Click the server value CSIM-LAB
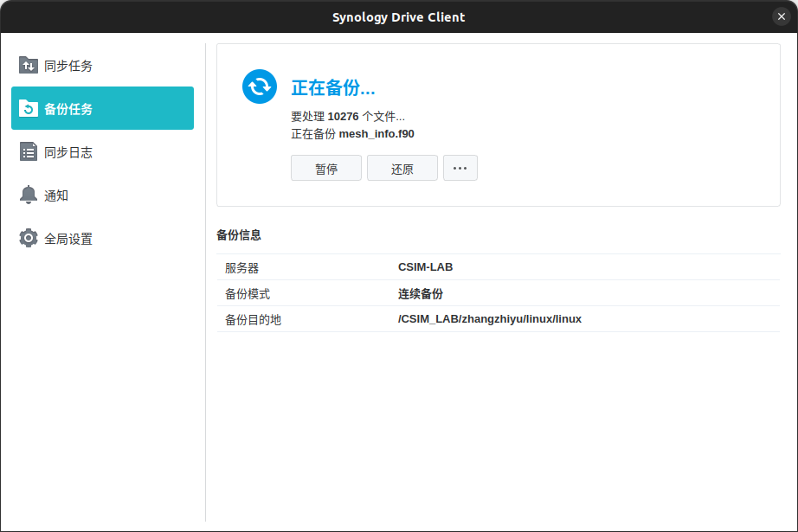 click(x=426, y=267)
